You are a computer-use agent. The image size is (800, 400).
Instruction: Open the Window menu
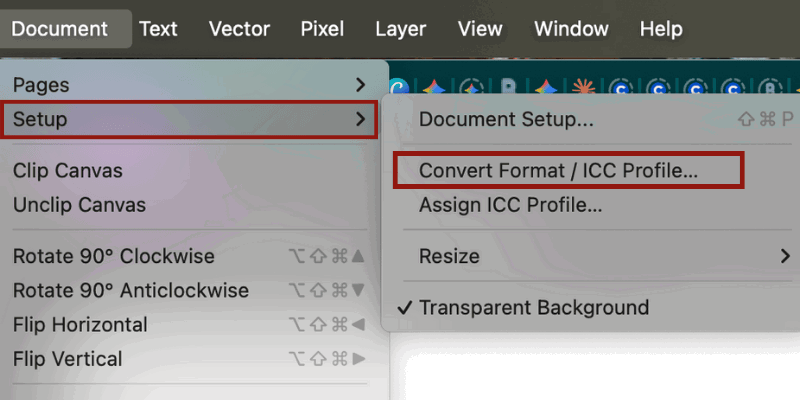pyautogui.click(x=570, y=29)
